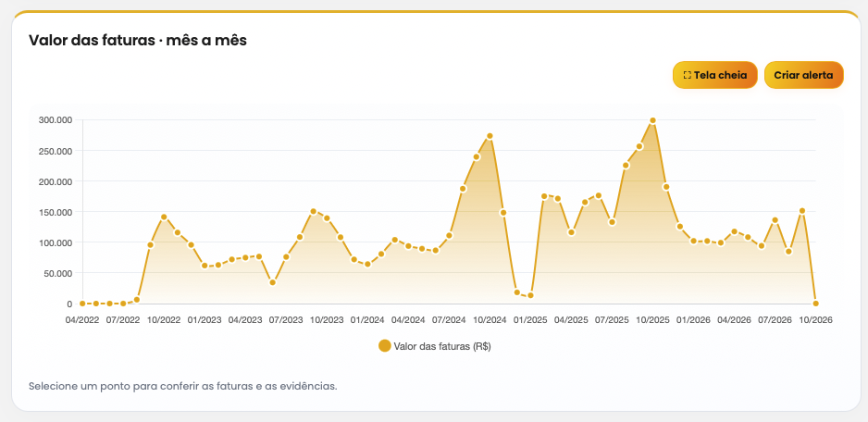Select the 04/2023 data point

245,257
